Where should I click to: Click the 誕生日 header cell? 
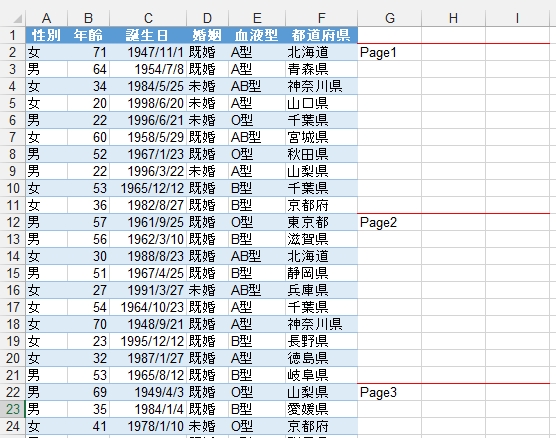tap(148, 35)
